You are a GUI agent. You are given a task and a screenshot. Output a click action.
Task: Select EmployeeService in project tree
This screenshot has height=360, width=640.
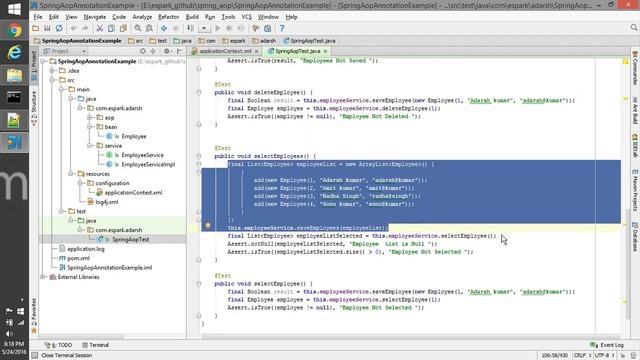pos(142,155)
